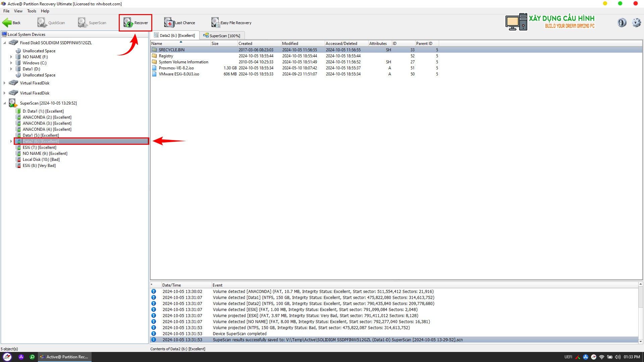Click the log panel scroll up arrow
This screenshot has width=644, height=362.
[641, 284]
